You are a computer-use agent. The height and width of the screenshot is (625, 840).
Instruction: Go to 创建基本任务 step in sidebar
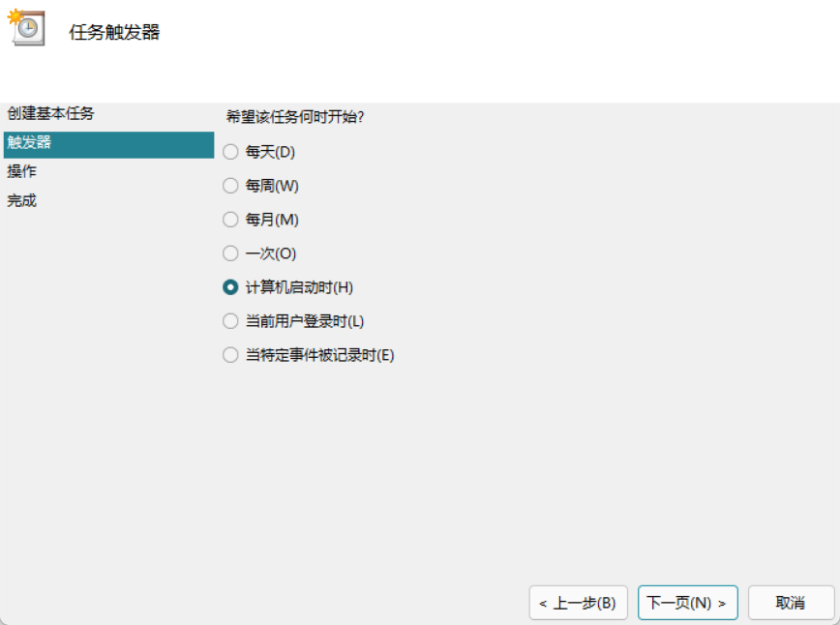pos(50,113)
